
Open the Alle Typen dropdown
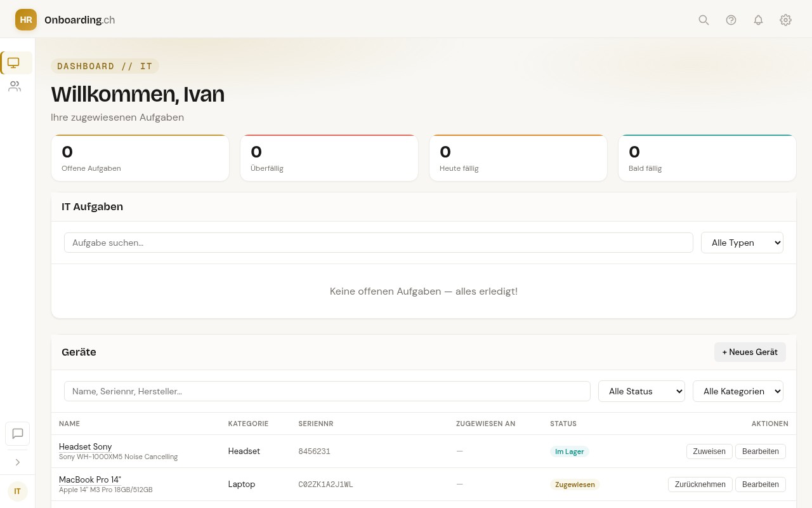tap(742, 243)
